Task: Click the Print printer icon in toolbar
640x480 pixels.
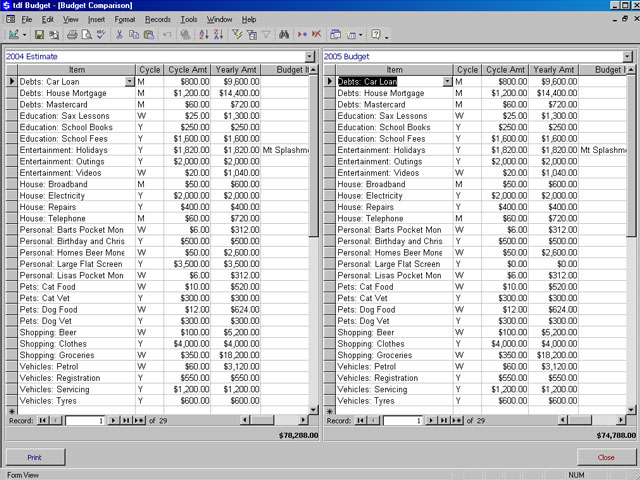Action: click(72, 35)
